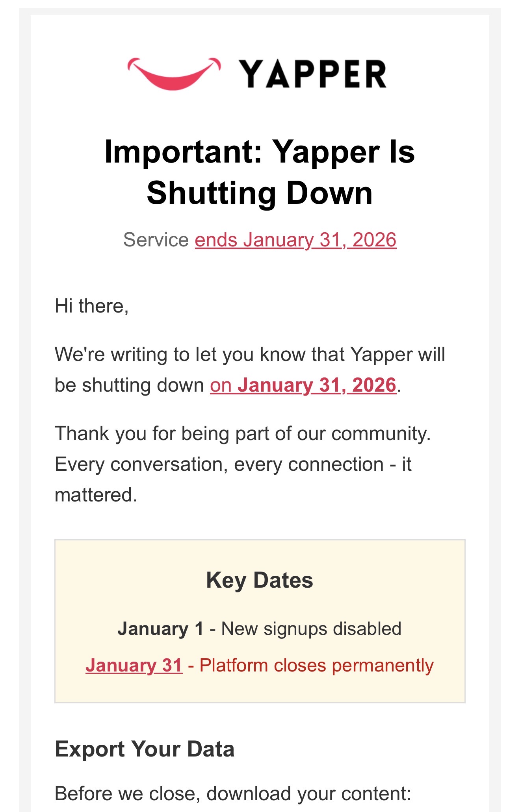This screenshot has width=520, height=812.
Task: Click the "Key Dates" heading
Action: pos(260,580)
